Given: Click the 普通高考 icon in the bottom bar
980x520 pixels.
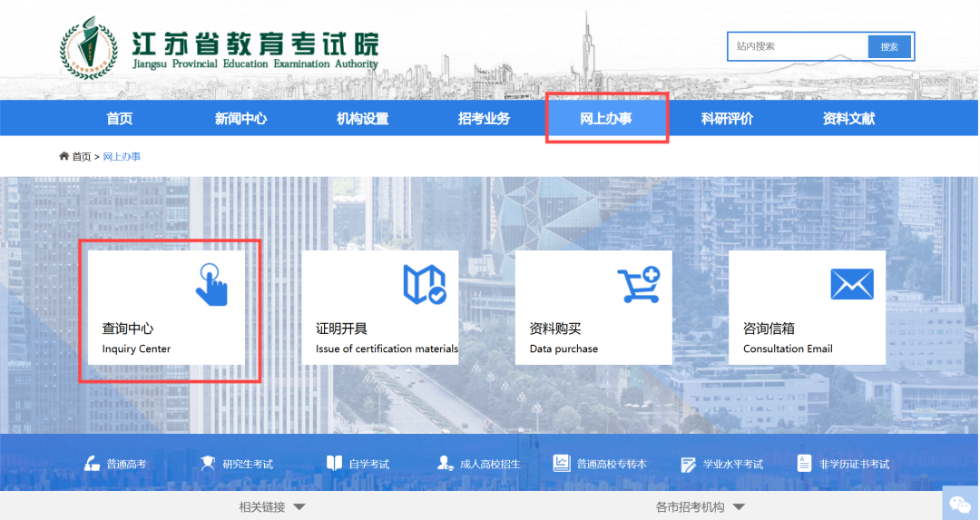Looking at the screenshot, I should (92, 464).
